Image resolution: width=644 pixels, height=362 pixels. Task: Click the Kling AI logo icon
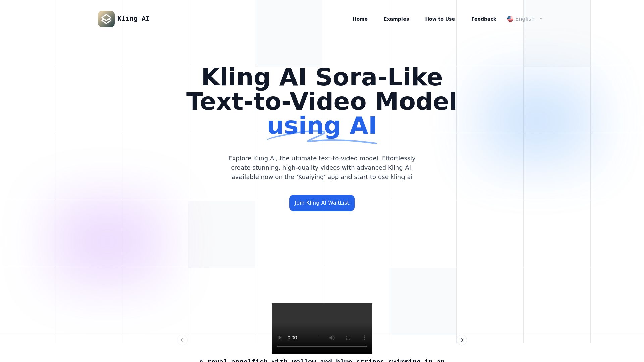[x=106, y=18]
